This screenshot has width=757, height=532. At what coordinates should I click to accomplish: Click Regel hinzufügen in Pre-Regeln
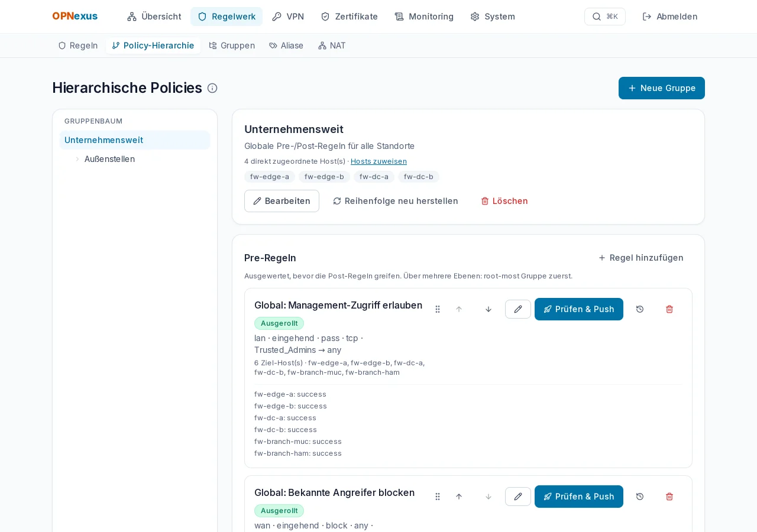click(x=641, y=258)
